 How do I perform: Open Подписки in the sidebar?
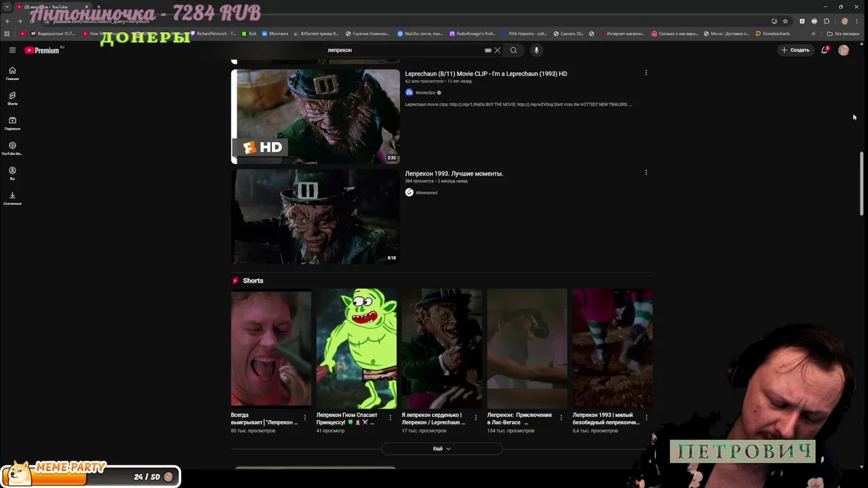tap(12, 123)
